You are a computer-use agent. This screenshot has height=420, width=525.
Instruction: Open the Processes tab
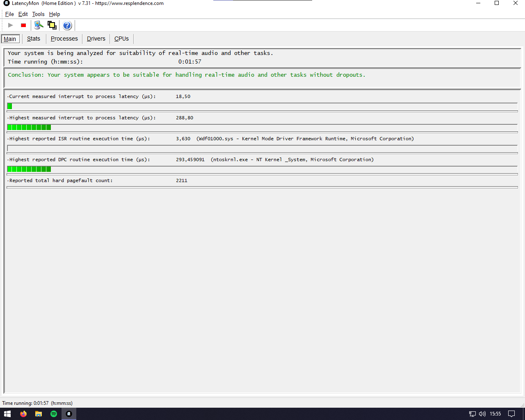coord(64,39)
